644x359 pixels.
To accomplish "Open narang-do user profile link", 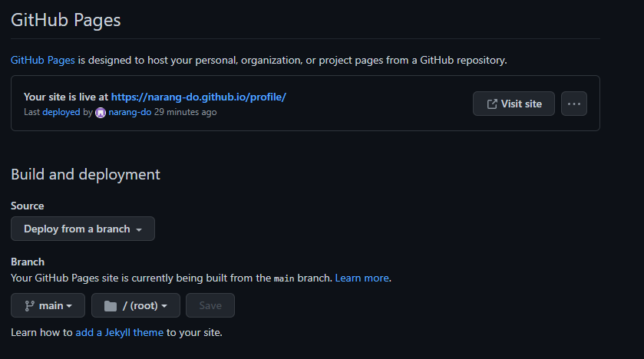I will 130,112.
